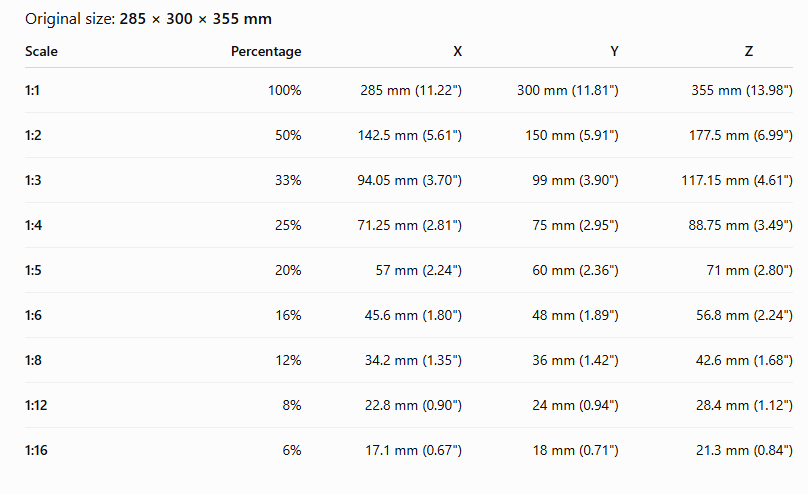
Task: Click the Z column header
Action: pos(749,52)
